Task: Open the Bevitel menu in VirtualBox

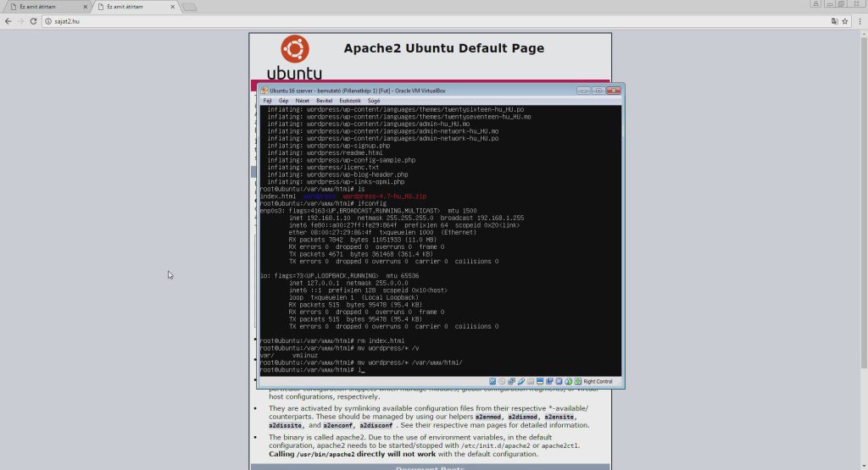Action: point(325,101)
